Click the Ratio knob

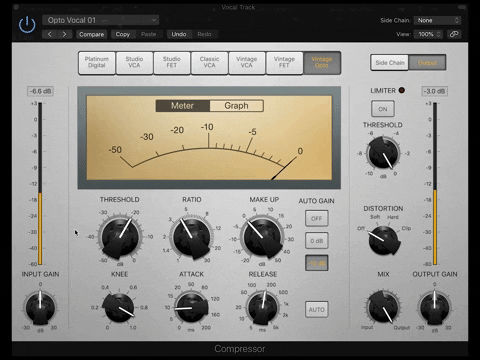click(192, 237)
